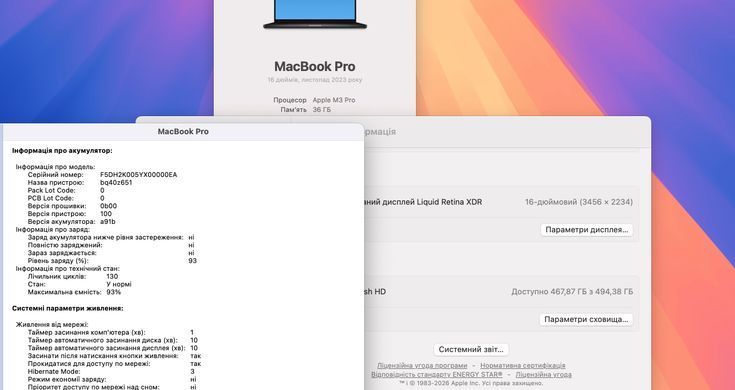Viewport: 735px width, 390px height.
Task: Select the 36 ГБ memory value
Action: (322, 109)
